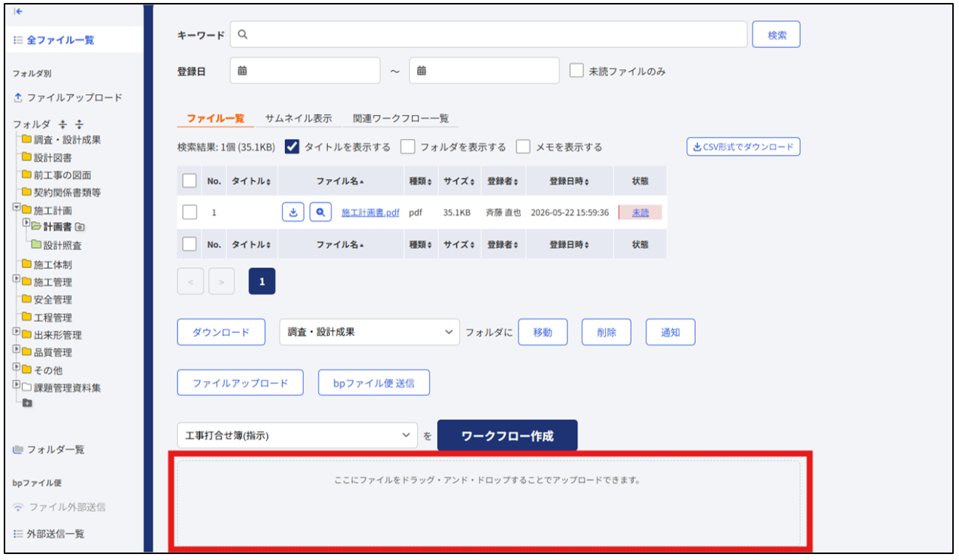Click magnifier preview icon for 施工計画書.pdf
The height and width of the screenshot is (560, 959).
coord(321,213)
